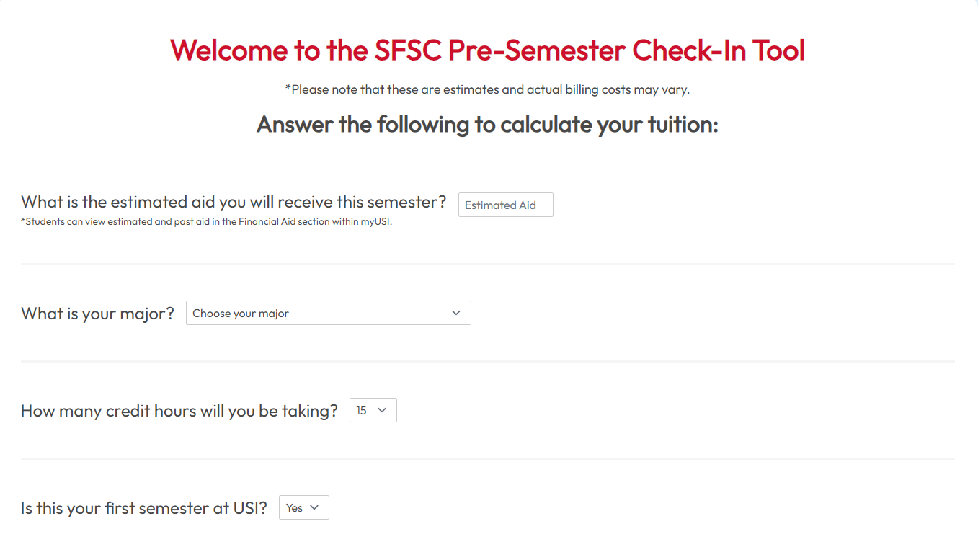Viewport: 978px width, 560px height.
Task: Click the What is your major label
Action: point(97,313)
